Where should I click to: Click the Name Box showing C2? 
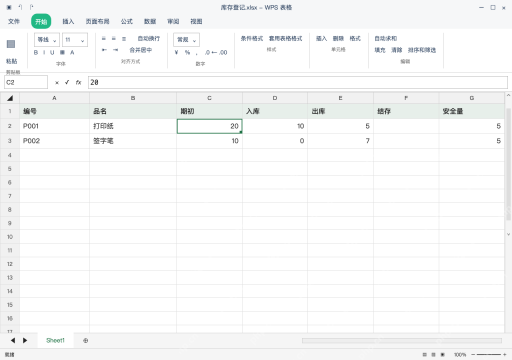[26, 82]
